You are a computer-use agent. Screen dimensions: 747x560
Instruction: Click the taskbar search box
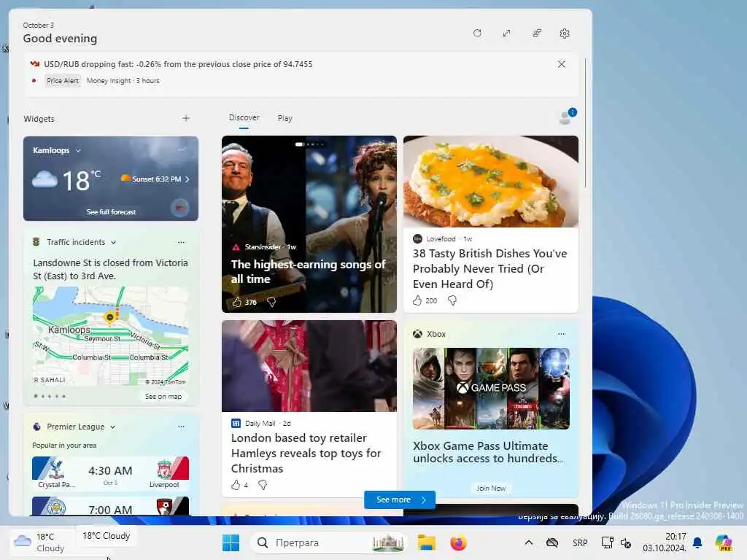[329, 542]
